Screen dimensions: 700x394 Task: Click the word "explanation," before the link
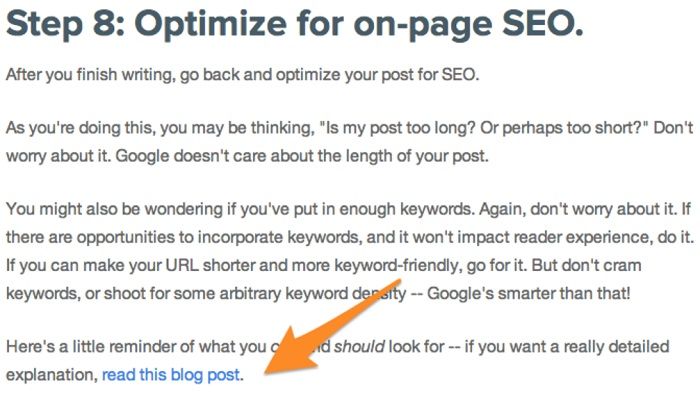pos(52,375)
